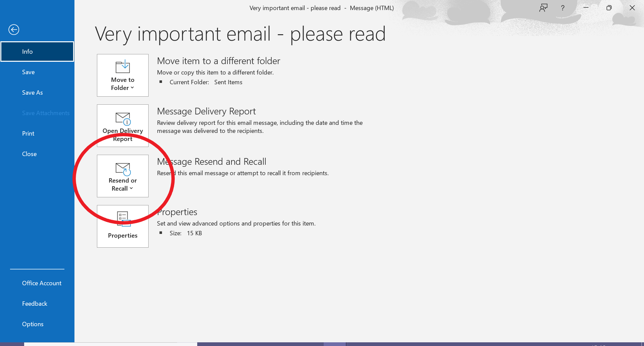Image resolution: width=644 pixels, height=346 pixels.
Task: Click the back arrow to exit Backstage
Action: 14,30
